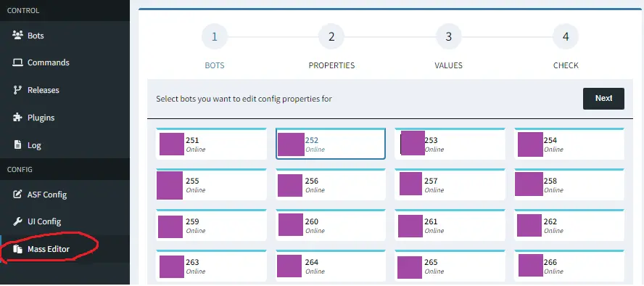Screen dimensions: 644x286
Task: Click step 1 circle for Bots
Action: point(215,36)
